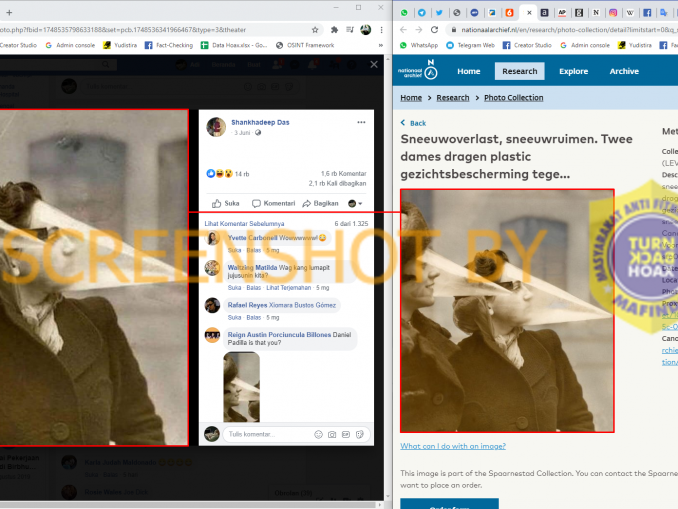The height and width of the screenshot is (509, 678).
Task: Bookmark this page with star icon
Action: click(315, 30)
